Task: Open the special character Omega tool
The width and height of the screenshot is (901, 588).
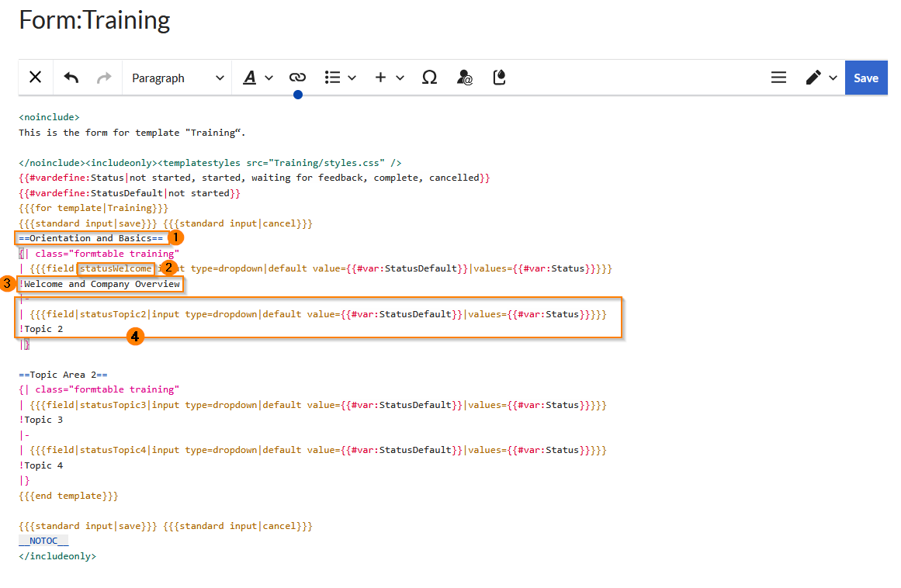Action: (x=429, y=78)
